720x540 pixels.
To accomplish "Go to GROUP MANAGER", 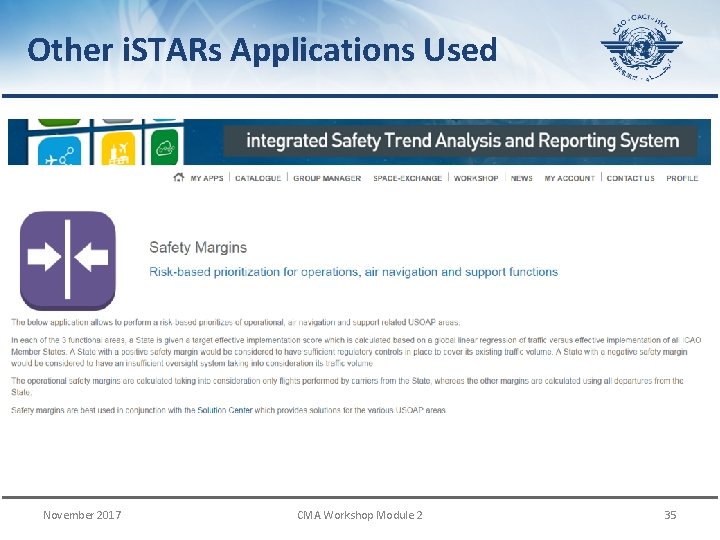I will click(x=327, y=178).
